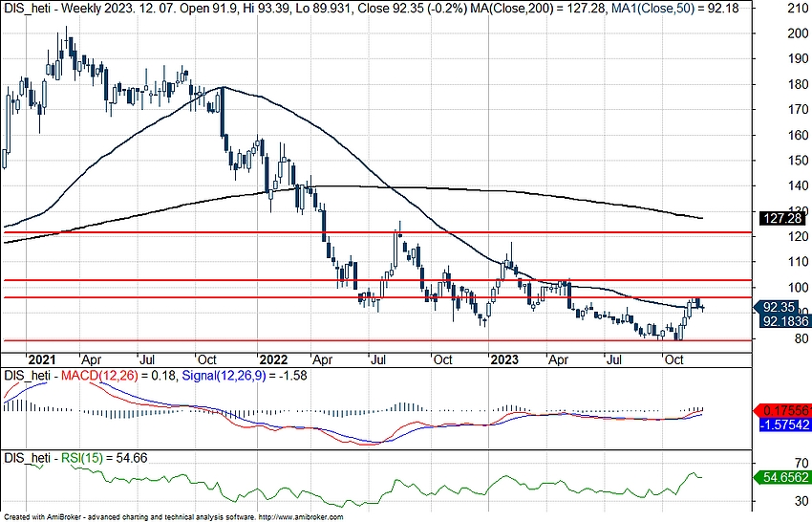Image resolution: width=812 pixels, height=522 pixels.
Task: Click the 200 price axis label
Action: (x=798, y=33)
